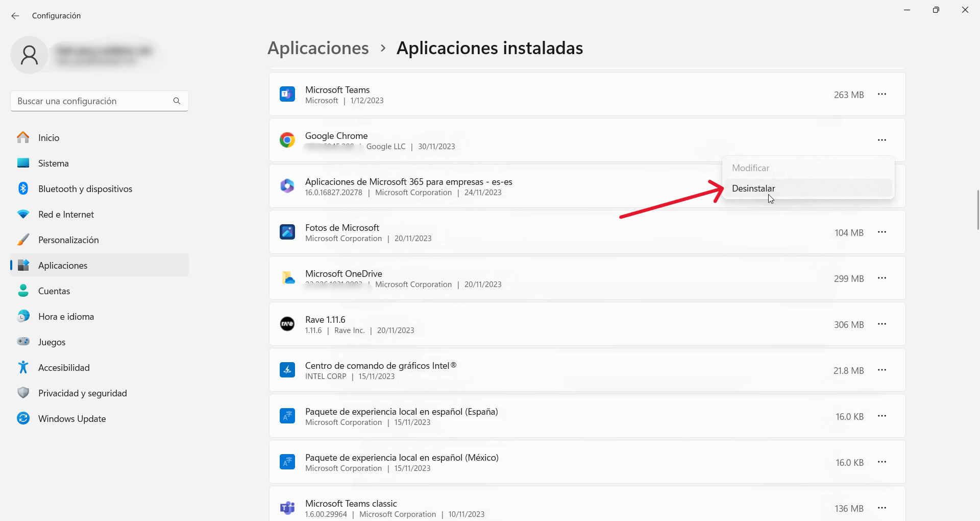
Task: Click the vertical scrollbar thumb
Action: pos(977,210)
